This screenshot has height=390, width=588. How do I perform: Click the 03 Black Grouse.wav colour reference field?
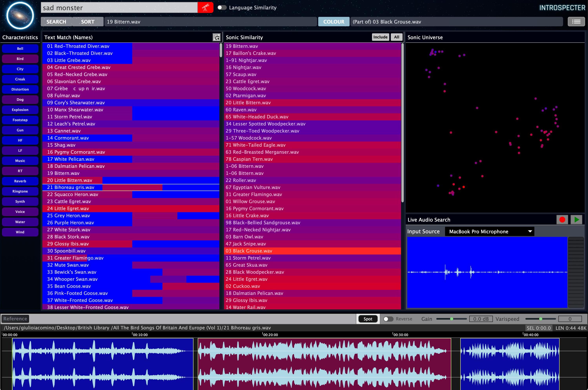click(x=457, y=22)
